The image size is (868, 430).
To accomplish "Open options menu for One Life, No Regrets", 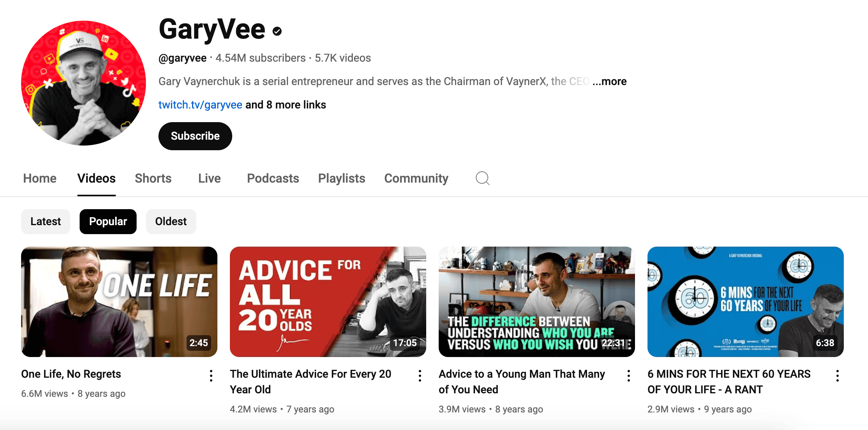I will pyautogui.click(x=211, y=376).
